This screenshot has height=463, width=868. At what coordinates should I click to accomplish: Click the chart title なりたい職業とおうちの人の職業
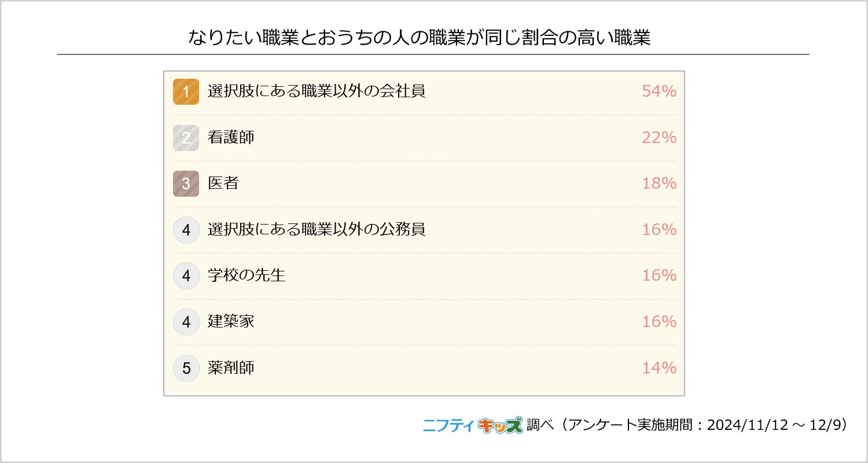point(420,38)
